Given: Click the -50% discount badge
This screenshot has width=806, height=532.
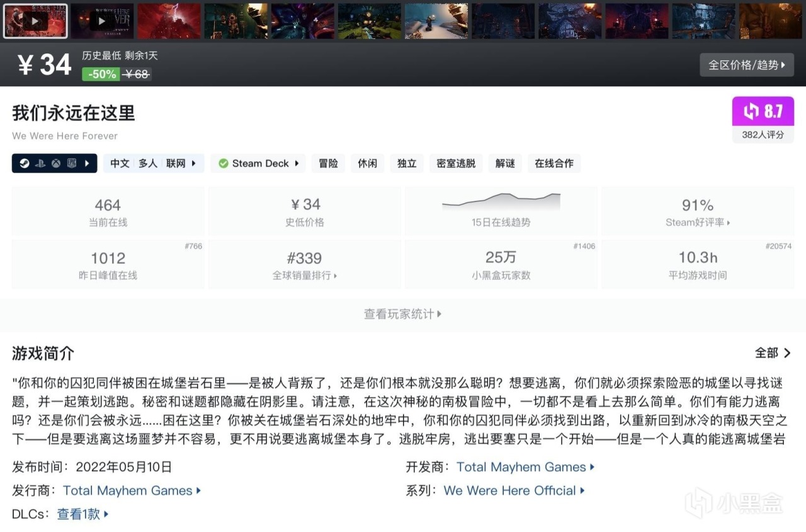Looking at the screenshot, I should (101, 74).
